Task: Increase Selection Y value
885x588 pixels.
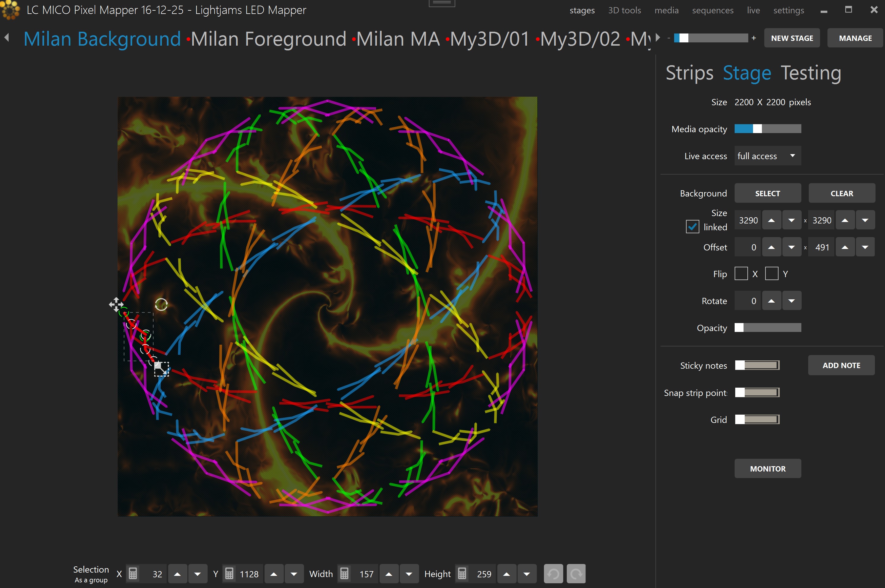Action: coord(274,574)
